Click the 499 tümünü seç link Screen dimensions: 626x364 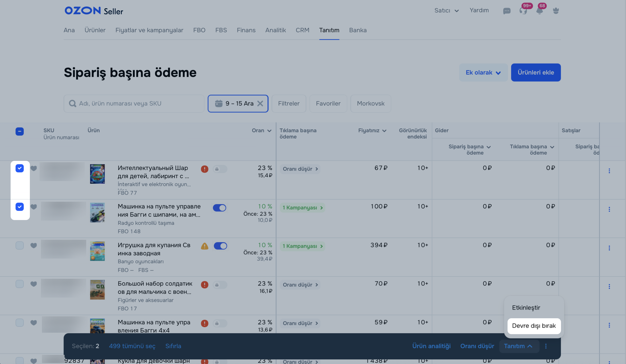coord(132,346)
